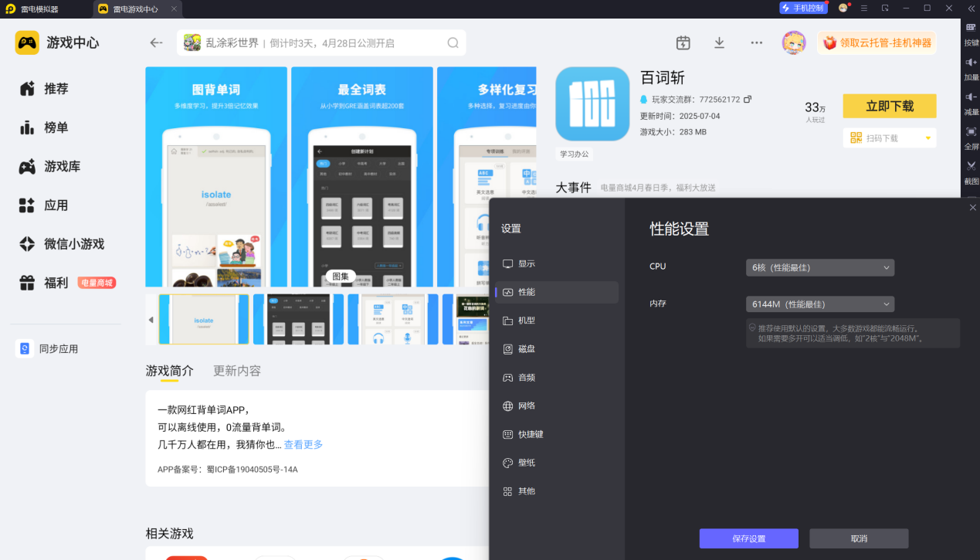This screenshot has height=560, width=980.
Task: Open 显示 settings category
Action: click(x=556, y=263)
